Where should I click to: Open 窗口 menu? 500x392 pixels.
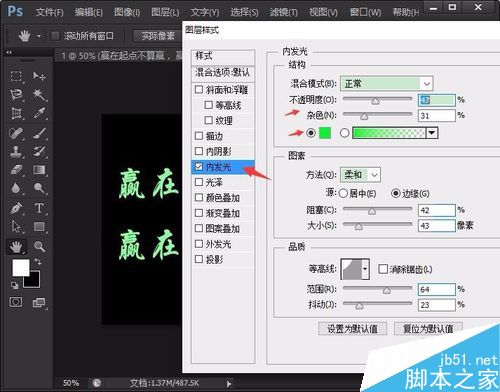click(365, 12)
